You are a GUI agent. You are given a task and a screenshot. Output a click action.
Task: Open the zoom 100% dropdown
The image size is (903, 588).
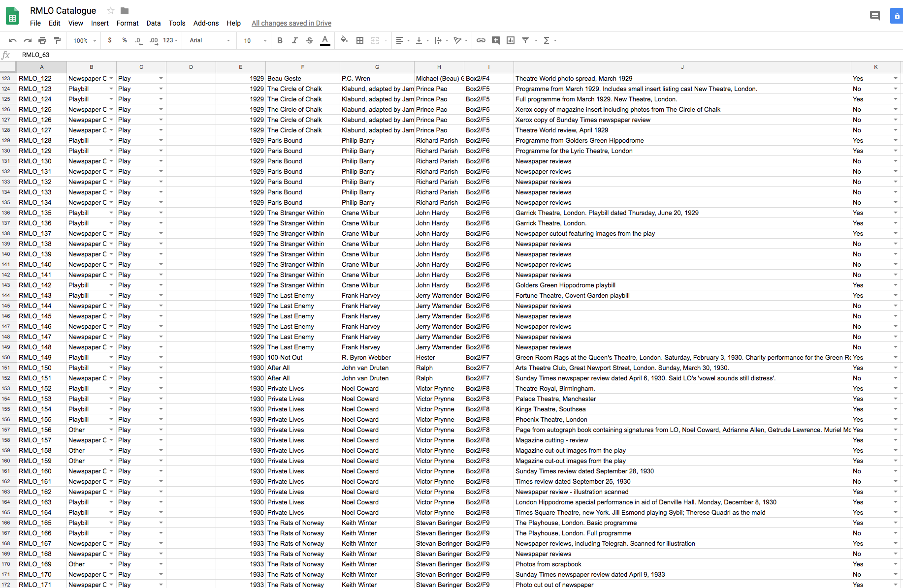tap(85, 40)
